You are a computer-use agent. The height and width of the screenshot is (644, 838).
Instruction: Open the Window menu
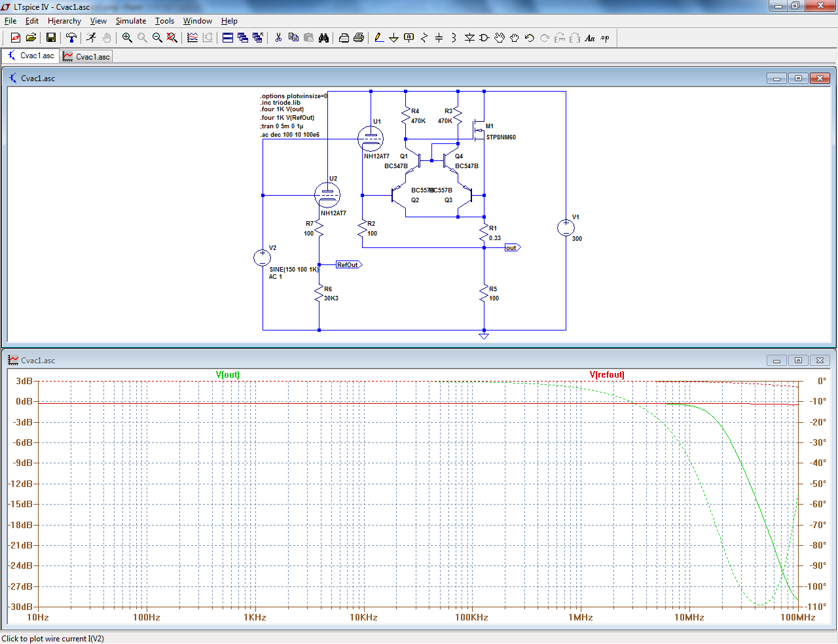tap(198, 21)
